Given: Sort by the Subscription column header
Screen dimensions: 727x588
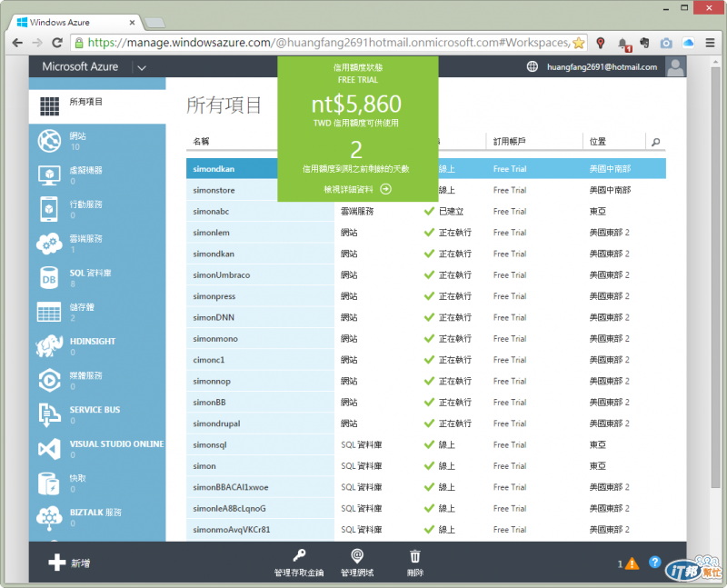Looking at the screenshot, I should (x=509, y=142).
